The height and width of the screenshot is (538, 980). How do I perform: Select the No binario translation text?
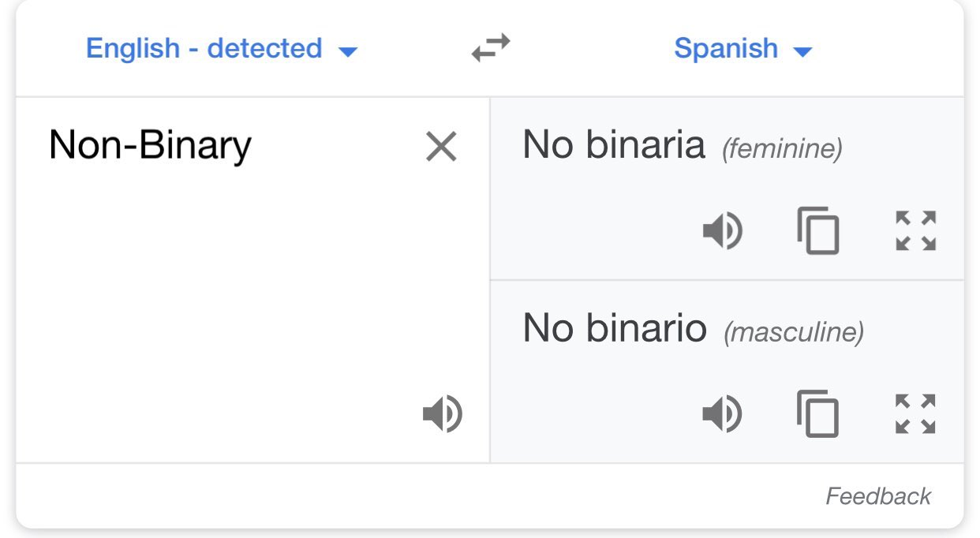pyautogui.click(x=614, y=328)
